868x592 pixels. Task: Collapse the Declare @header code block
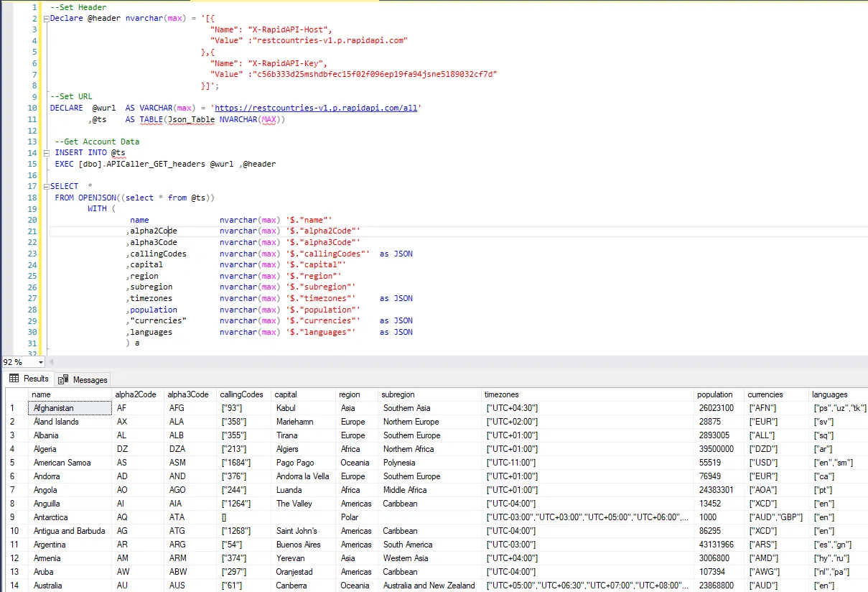(x=45, y=19)
